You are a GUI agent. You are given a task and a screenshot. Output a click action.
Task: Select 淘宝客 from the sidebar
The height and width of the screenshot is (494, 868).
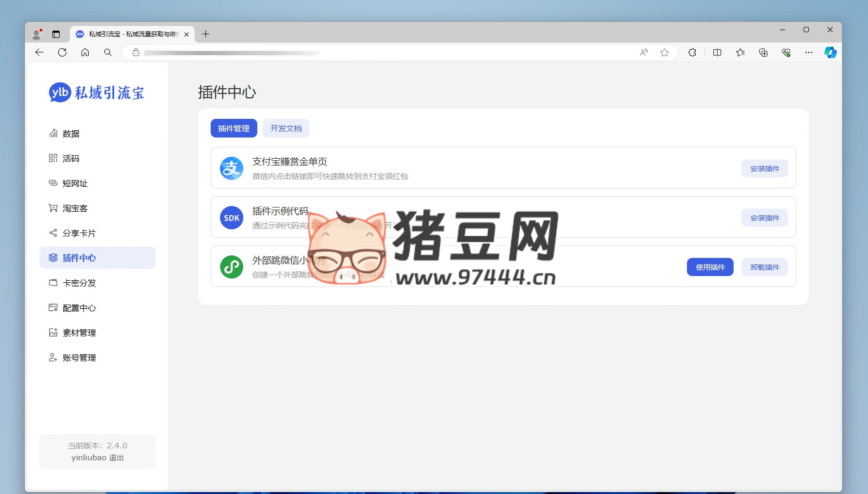(98, 208)
